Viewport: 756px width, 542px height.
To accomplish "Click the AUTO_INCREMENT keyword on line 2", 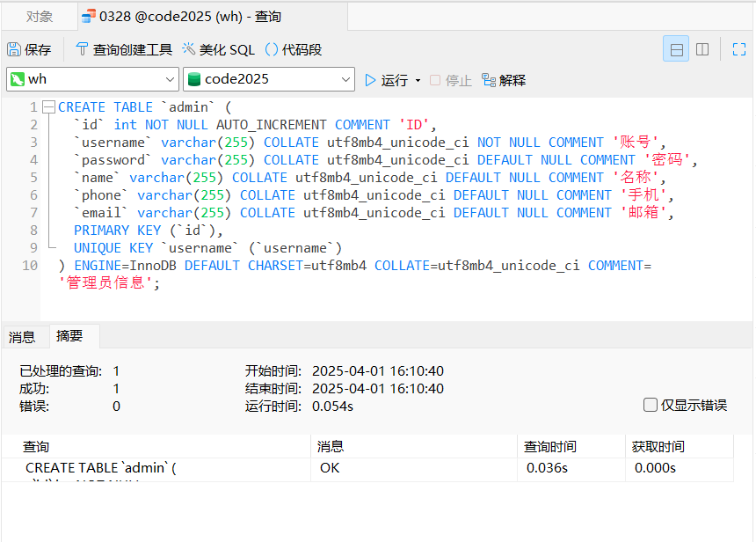I will click(x=272, y=125).
